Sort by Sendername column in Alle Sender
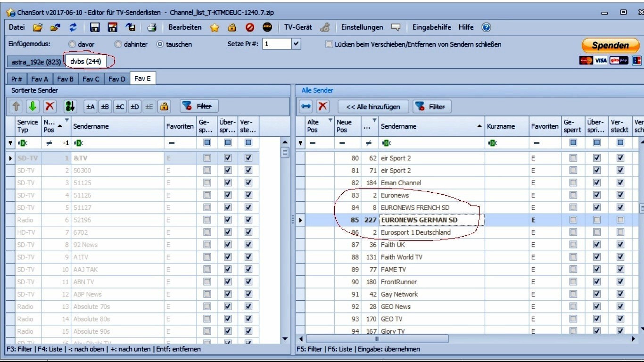This screenshot has height=362, width=644. pos(432,126)
